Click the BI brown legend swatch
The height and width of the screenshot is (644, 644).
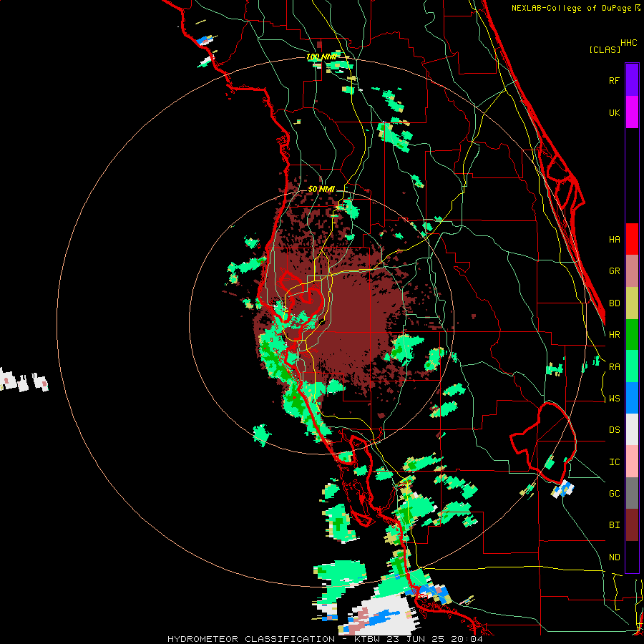tap(632, 525)
